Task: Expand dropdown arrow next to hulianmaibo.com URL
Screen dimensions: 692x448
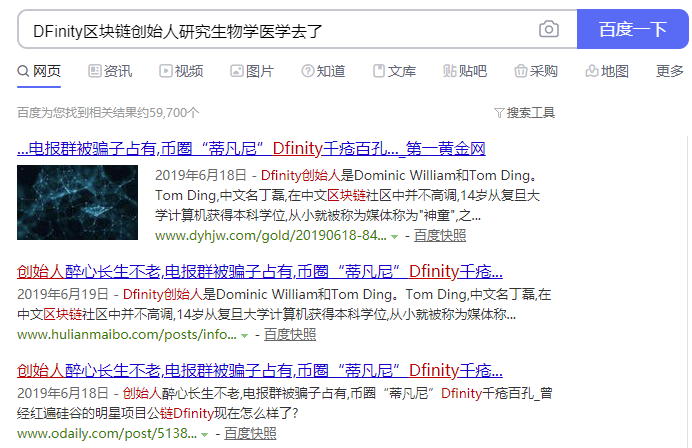Action: pyautogui.click(x=244, y=336)
